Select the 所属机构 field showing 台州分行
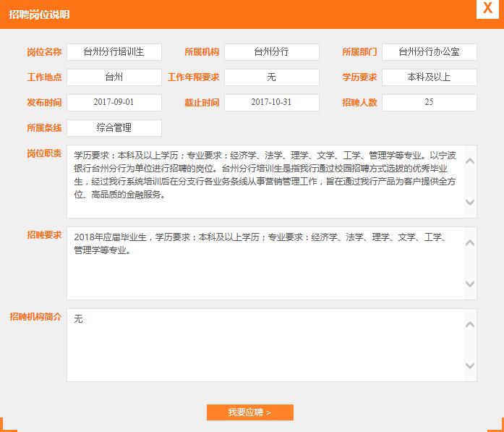This screenshot has height=432, width=504. (271, 52)
